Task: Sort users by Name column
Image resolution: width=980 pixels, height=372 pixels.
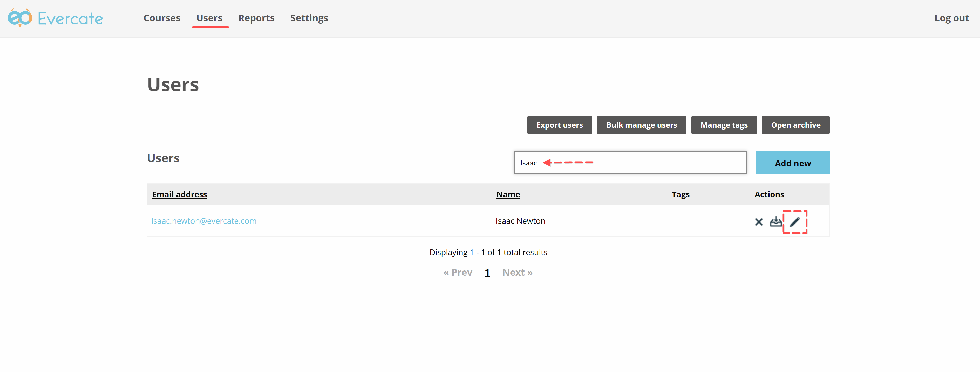Action: tap(508, 194)
